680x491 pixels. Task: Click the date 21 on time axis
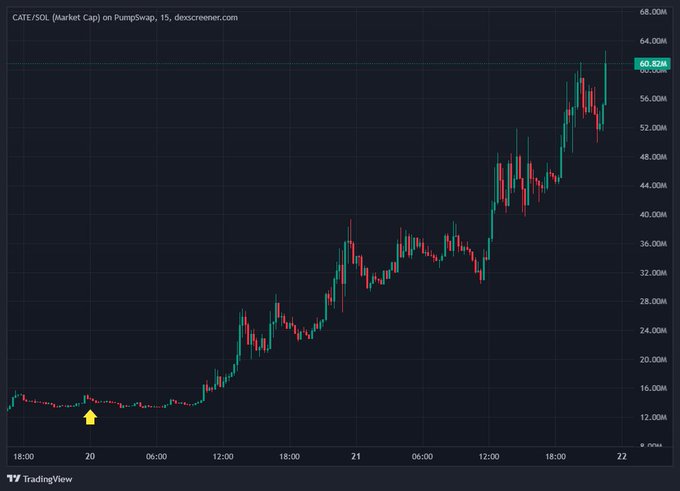[x=356, y=456]
